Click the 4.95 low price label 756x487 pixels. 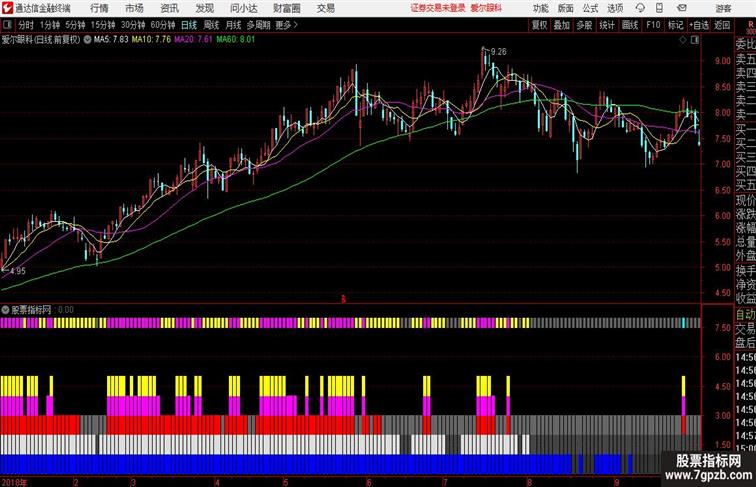click(17, 271)
